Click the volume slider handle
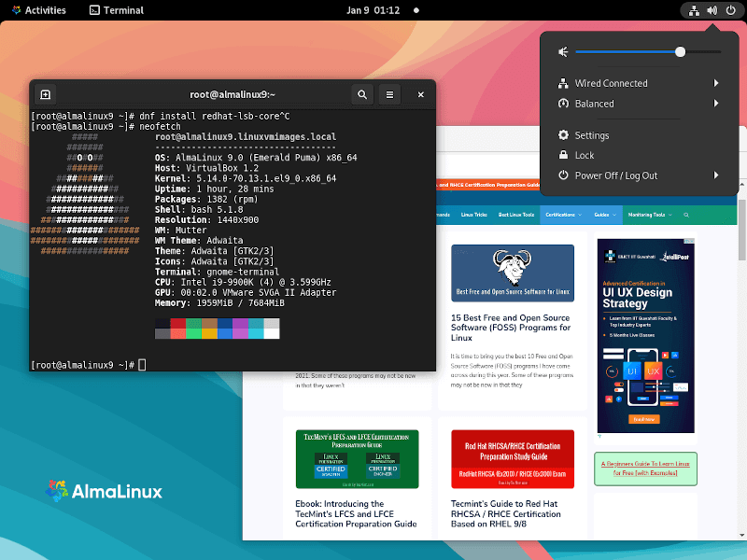 680,52
